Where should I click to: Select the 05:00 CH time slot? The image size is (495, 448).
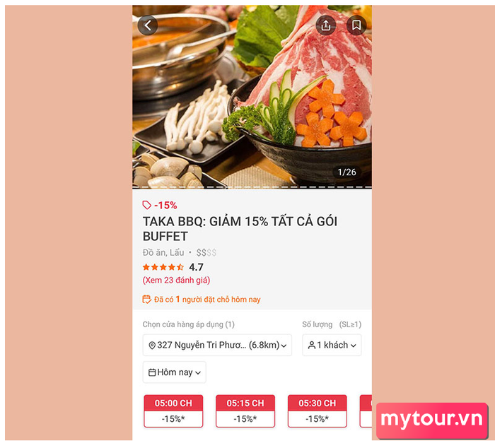coord(173,411)
